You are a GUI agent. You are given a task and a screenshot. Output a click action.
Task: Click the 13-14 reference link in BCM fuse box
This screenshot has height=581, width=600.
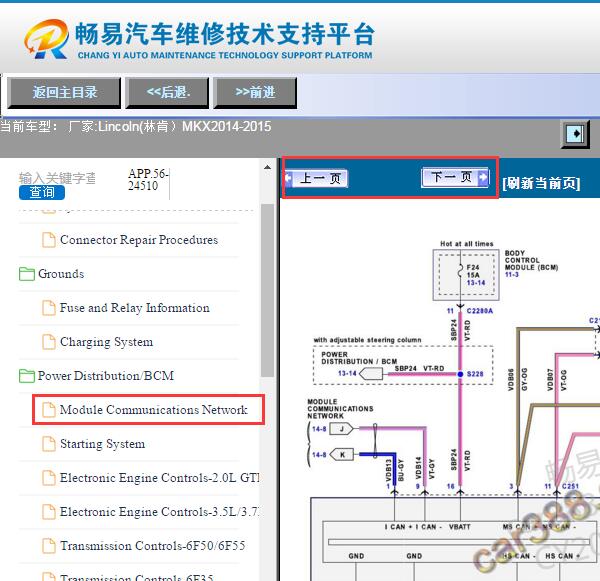click(x=476, y=283)
